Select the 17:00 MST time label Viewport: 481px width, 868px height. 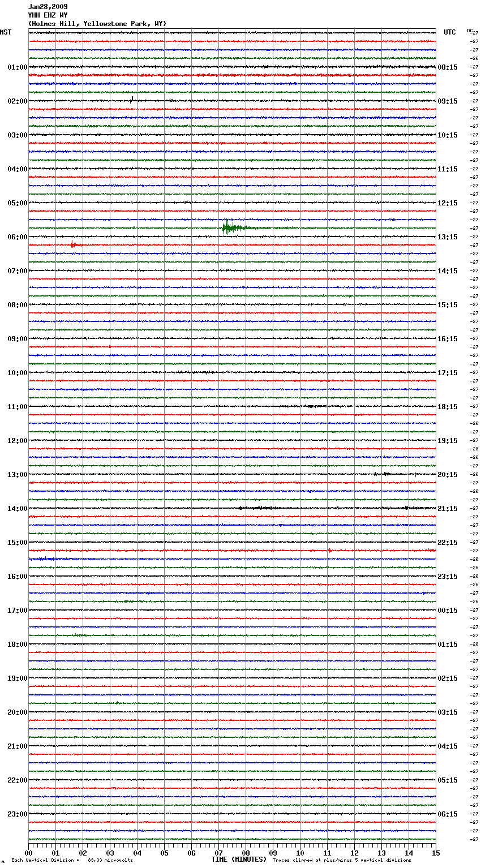coord(17,611)
